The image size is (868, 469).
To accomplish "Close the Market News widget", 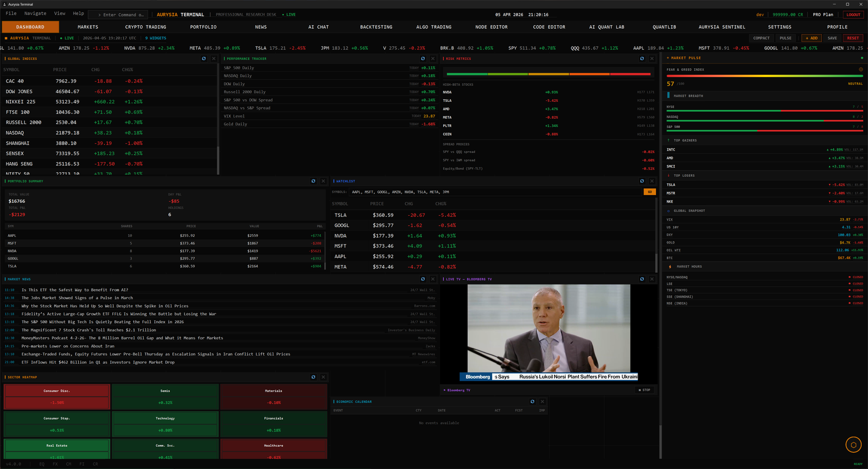I will pos(433,279).
